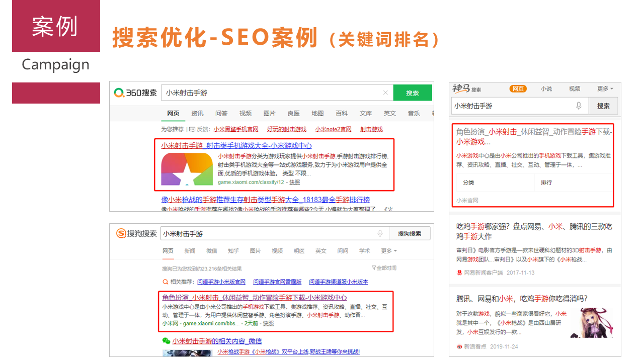Open the 微信 tab in Sogou
Screen dimensions: 644x362
(x=211, y=251)
